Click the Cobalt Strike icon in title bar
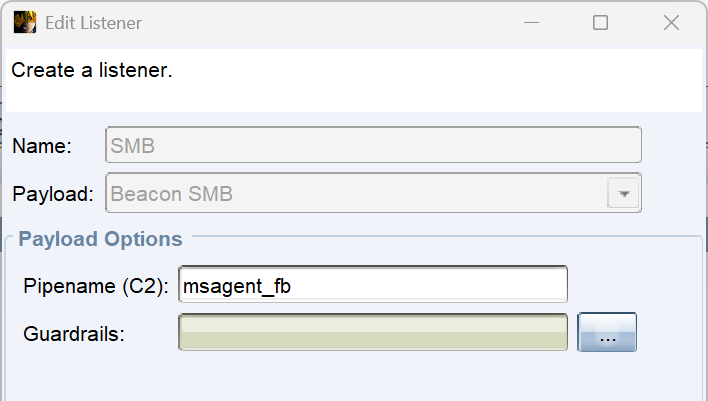Image resolution: width=708 pixels, height=401 pixels. click(24, 22)
